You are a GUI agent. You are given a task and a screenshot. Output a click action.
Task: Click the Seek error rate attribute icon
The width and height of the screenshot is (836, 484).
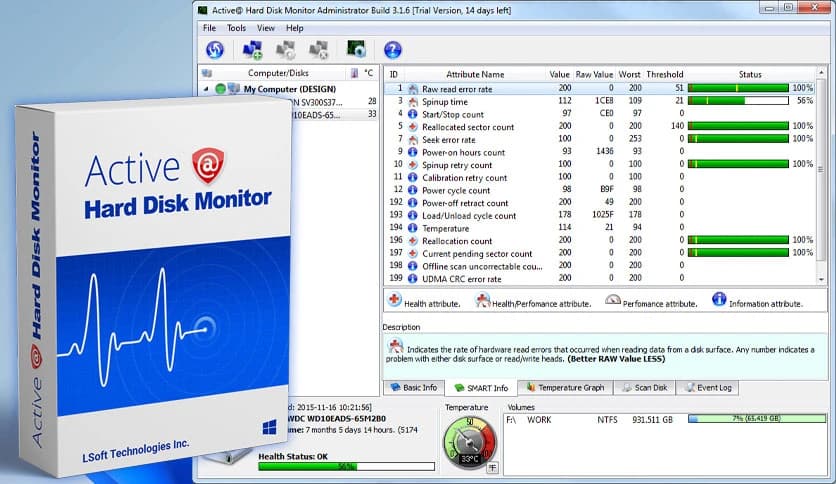point(413,140)
